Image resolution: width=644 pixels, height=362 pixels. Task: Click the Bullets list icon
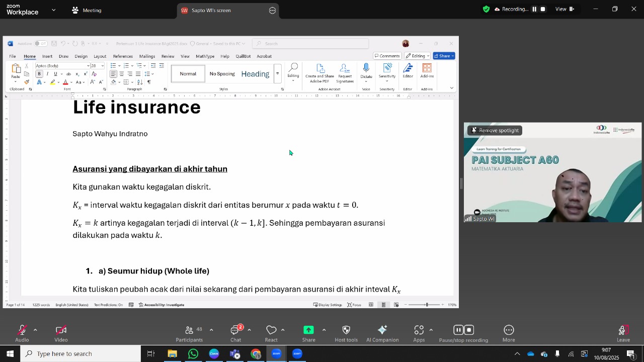tap(113, 66)
